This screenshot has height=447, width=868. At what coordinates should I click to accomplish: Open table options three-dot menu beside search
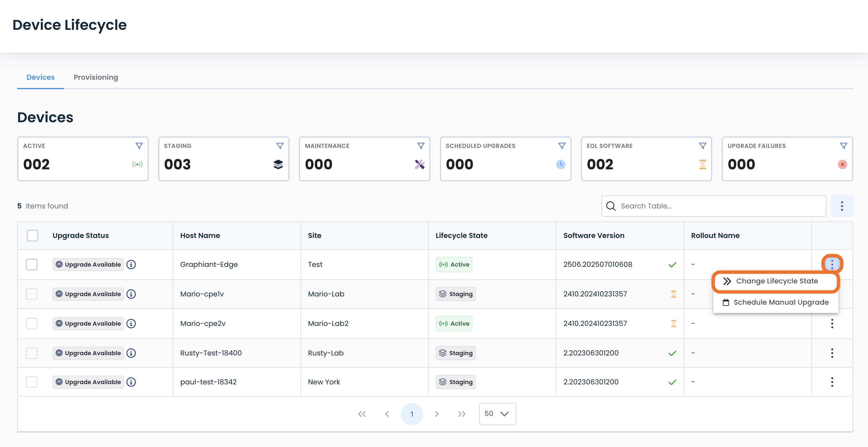842,206
